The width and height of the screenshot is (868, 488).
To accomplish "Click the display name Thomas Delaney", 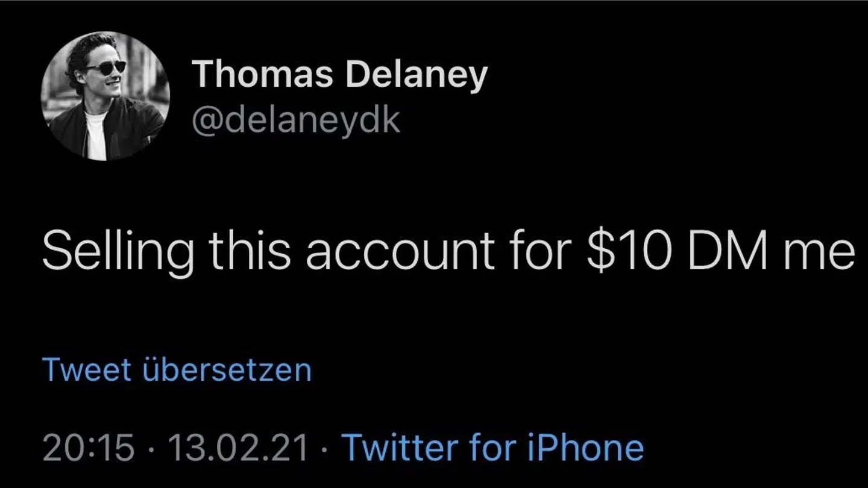I will (339, 75).
